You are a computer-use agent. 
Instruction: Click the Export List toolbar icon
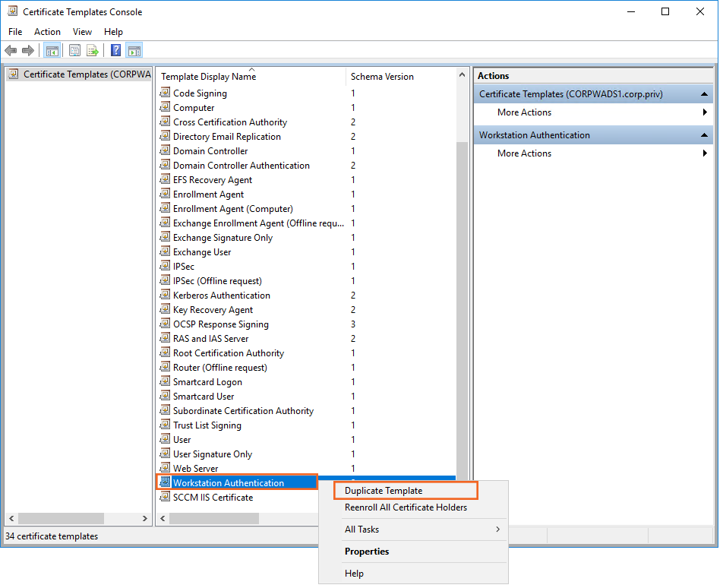tap(93, 51)
